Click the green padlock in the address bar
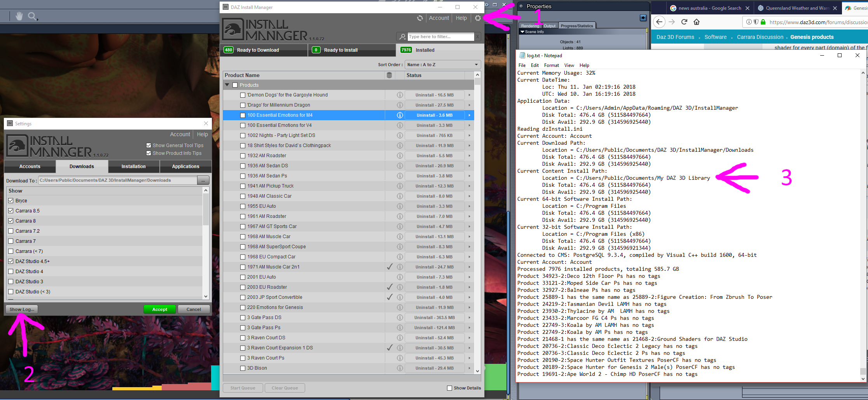Viewport: 868px width, 400px height. 763,22
